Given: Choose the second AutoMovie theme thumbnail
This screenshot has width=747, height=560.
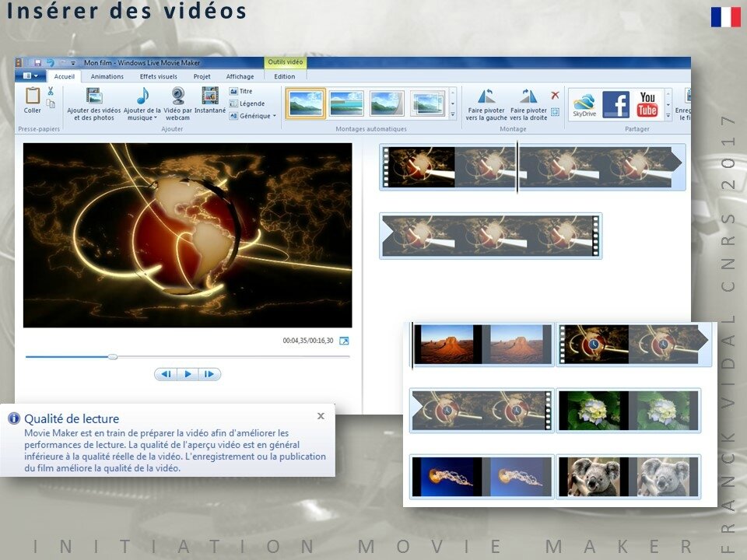Looking at the screenshot, I should click(346, 103).
